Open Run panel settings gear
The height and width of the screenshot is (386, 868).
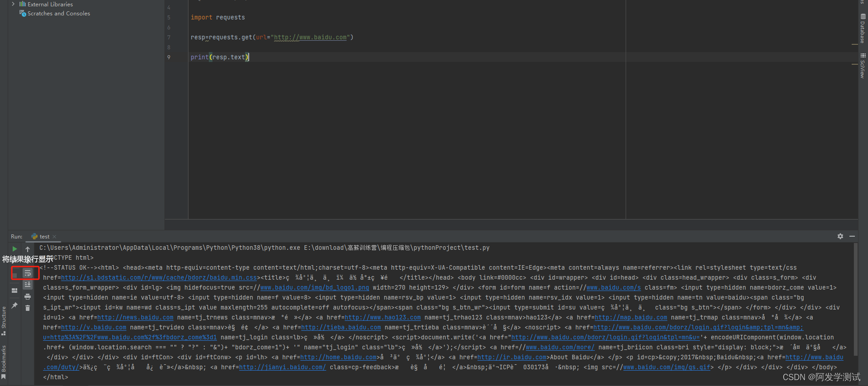(840, 236)
